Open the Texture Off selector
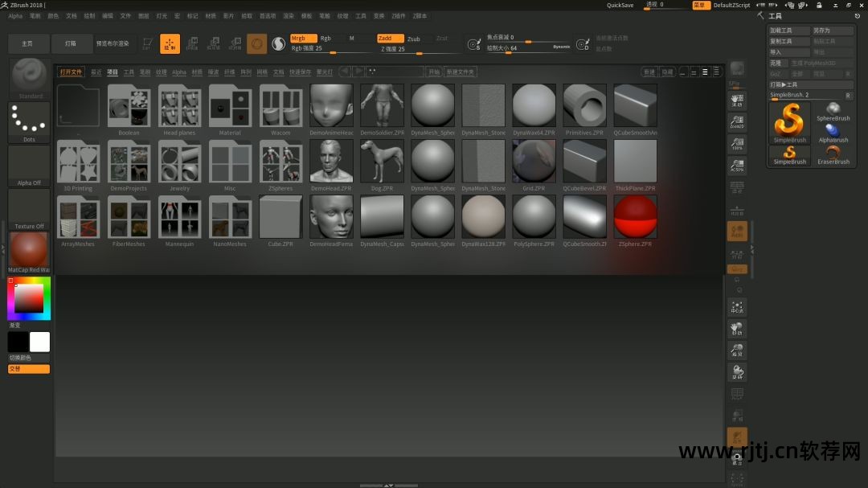The width and height of the screenshot is (868, 488). point(29,209)
